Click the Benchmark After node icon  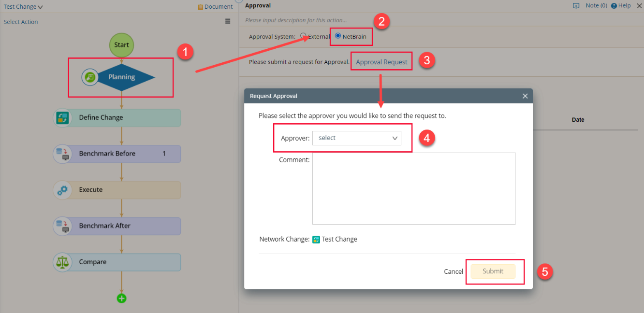coord(62,226)
